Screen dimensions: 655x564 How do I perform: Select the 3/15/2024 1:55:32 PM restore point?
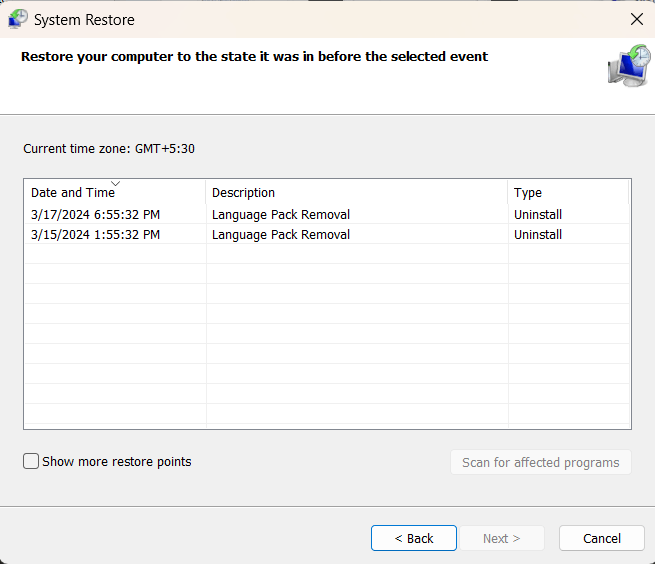click(95, 235)
